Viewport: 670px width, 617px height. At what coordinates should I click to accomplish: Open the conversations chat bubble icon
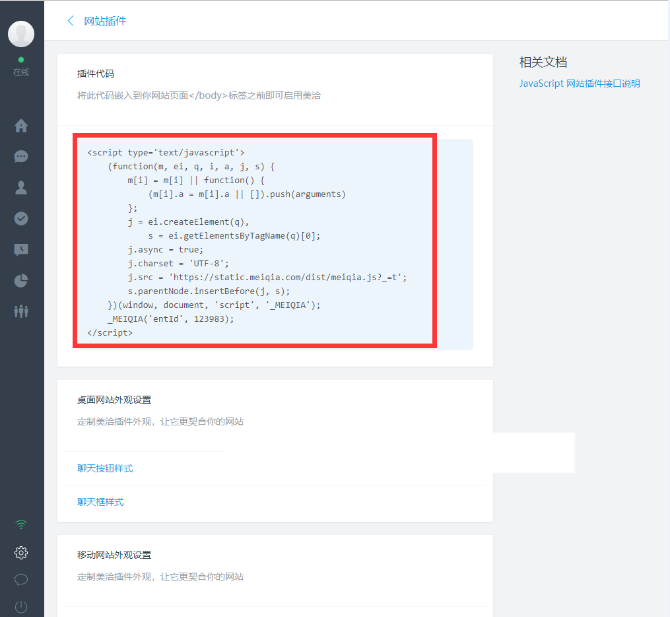(21, 157)
